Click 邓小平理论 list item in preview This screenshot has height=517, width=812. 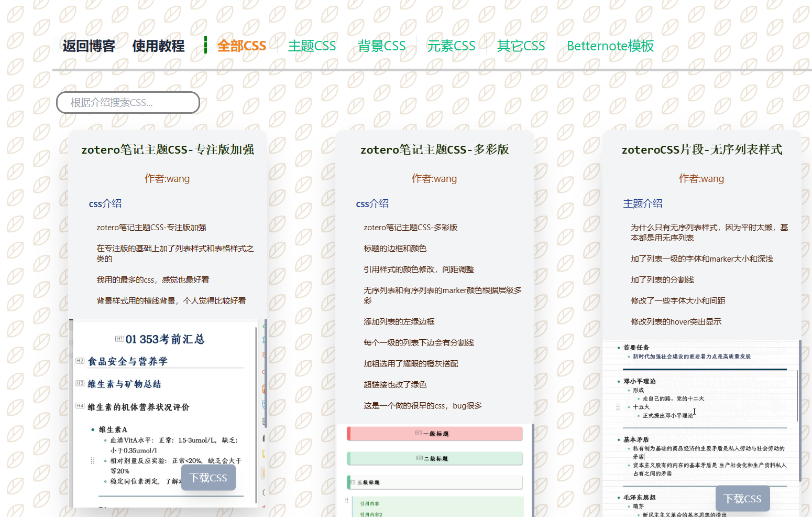[639, 381]
